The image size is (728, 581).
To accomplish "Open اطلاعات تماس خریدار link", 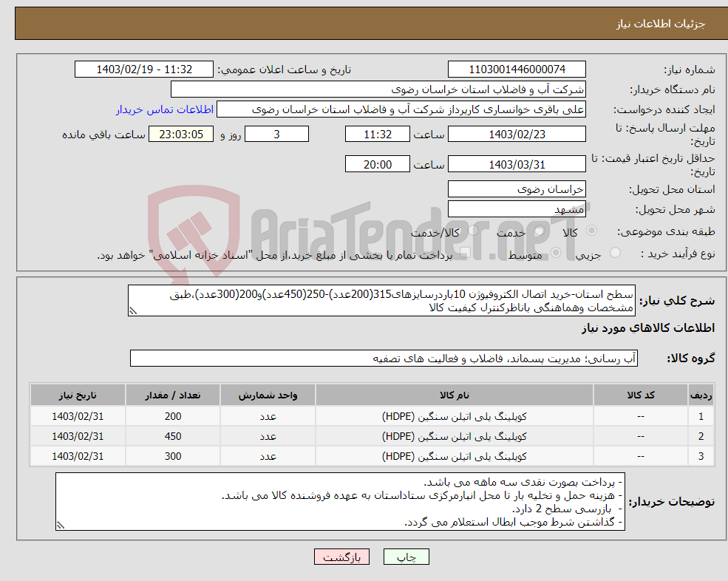I will coord(164,109).
